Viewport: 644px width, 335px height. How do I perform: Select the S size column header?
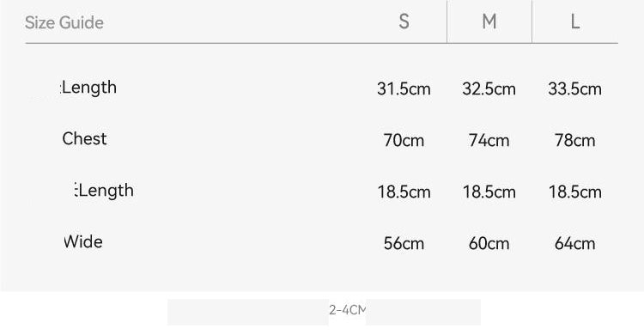[404, 21]
